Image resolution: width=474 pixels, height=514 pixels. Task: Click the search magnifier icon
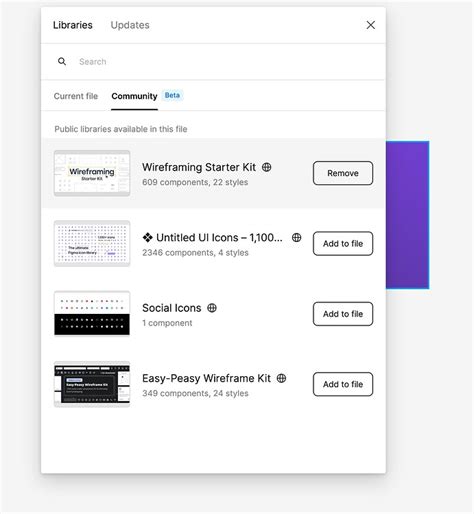(62, 61)
